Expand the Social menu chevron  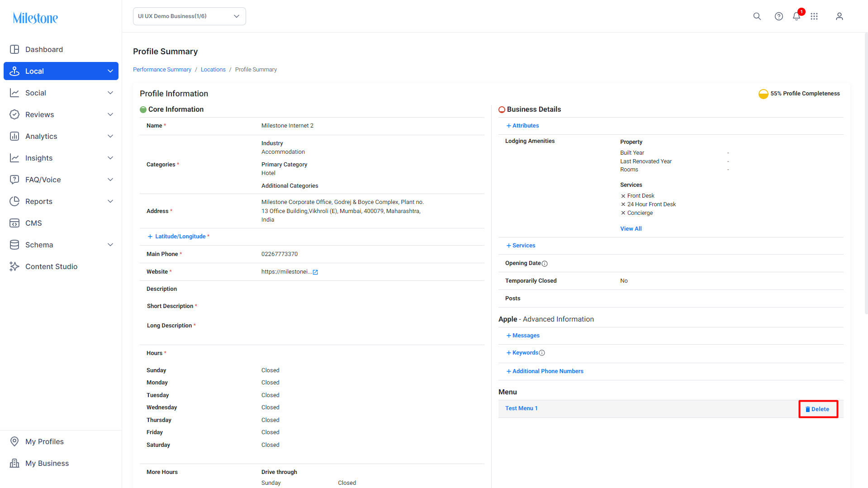pos(110,93)
